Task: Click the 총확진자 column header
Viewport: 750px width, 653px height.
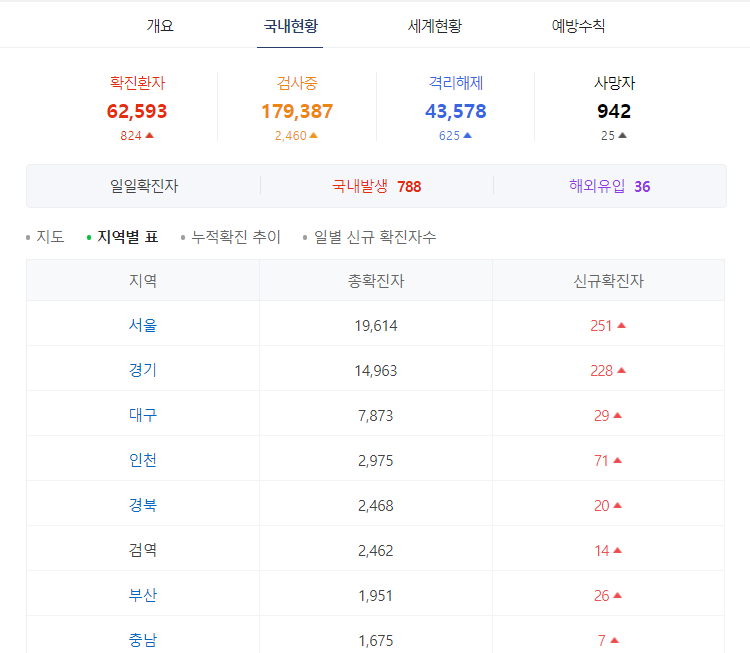Action: (376, 281)
